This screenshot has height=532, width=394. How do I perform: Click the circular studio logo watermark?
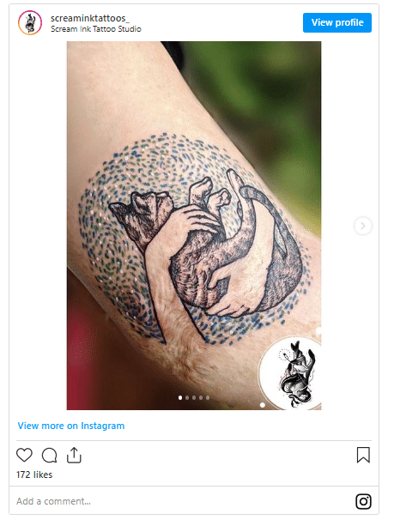291,373
